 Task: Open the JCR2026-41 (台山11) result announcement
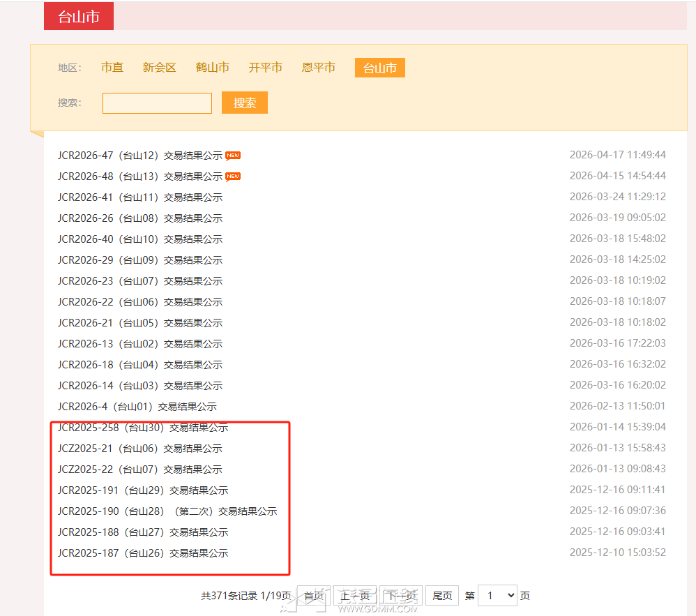coord(139,197)
